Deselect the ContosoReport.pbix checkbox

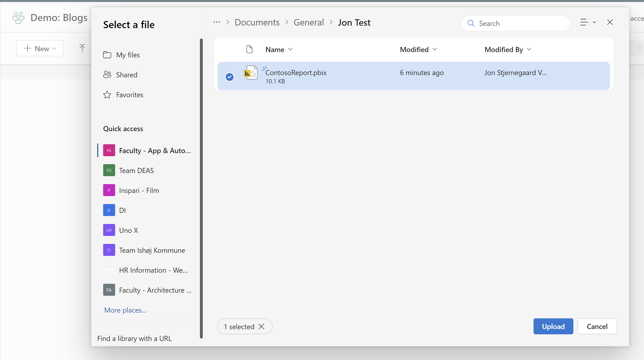click(229, 77)
